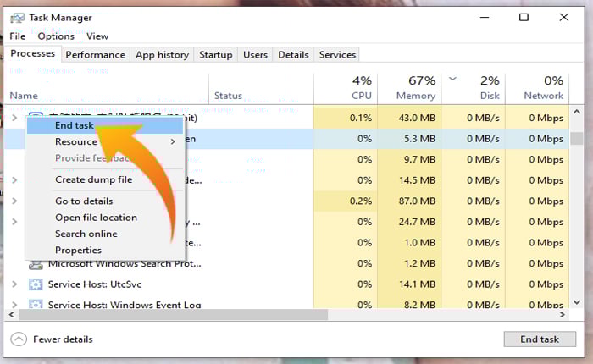593x364 pixels.
Task: Click the Fewer details circle arrow icon
Action: pos(19,339)
